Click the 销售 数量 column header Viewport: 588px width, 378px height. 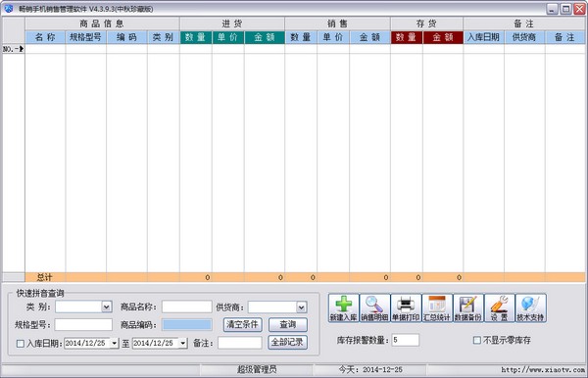(301, 37)
